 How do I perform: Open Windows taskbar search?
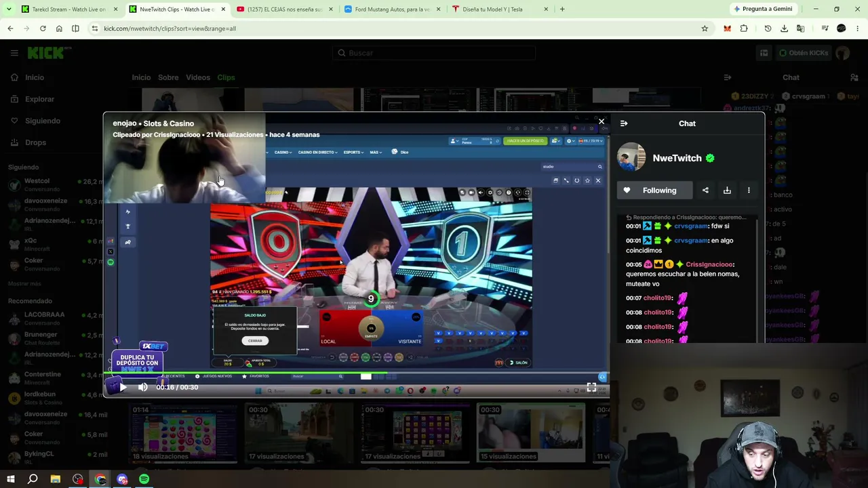(33, 479)
